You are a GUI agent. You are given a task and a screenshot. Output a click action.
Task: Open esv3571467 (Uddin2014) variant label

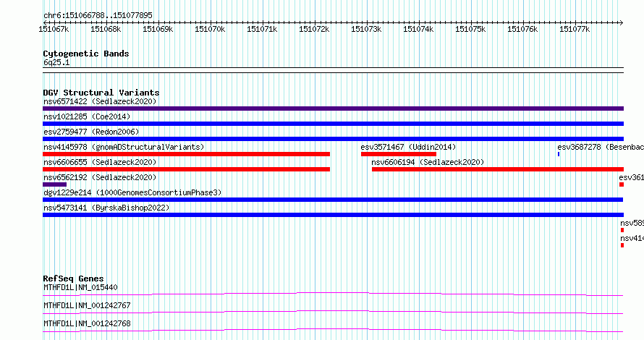click(408, 147)
